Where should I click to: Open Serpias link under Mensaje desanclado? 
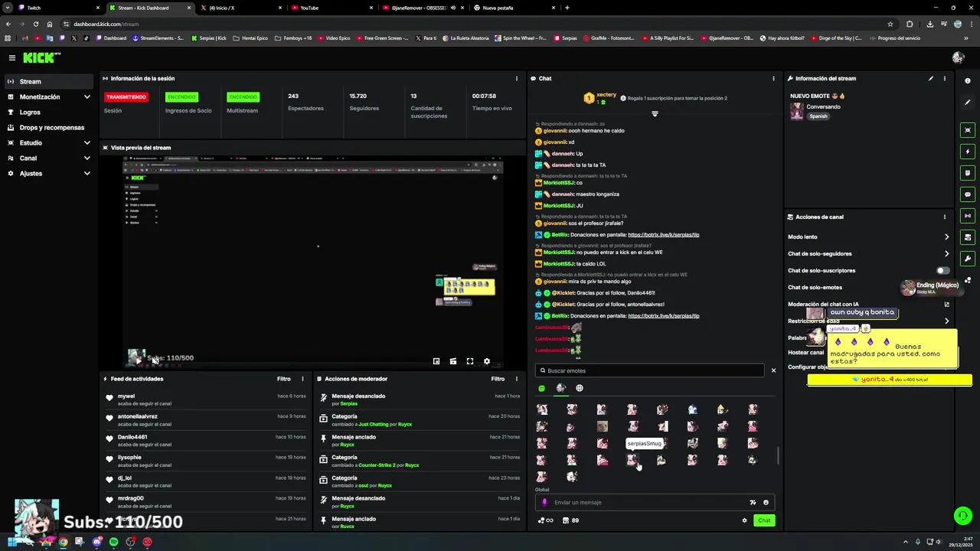click(x=348, y=403)
